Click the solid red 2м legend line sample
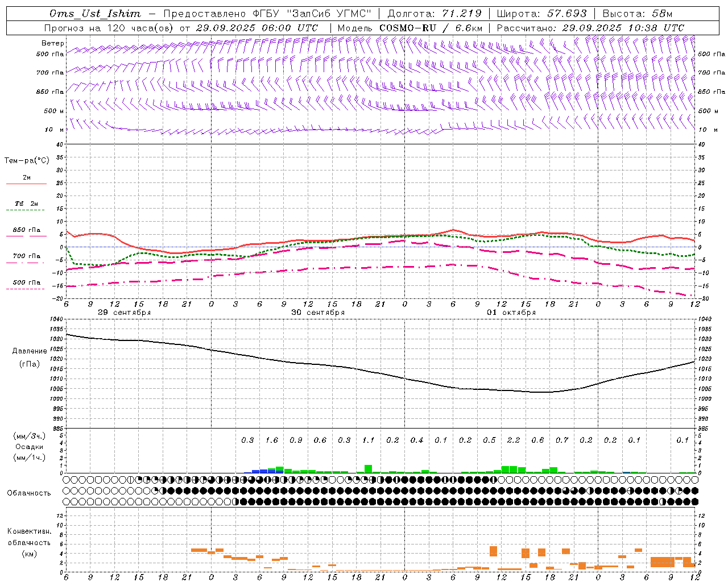This screenshot has height=582, width=728. click(x=27, y=184)
